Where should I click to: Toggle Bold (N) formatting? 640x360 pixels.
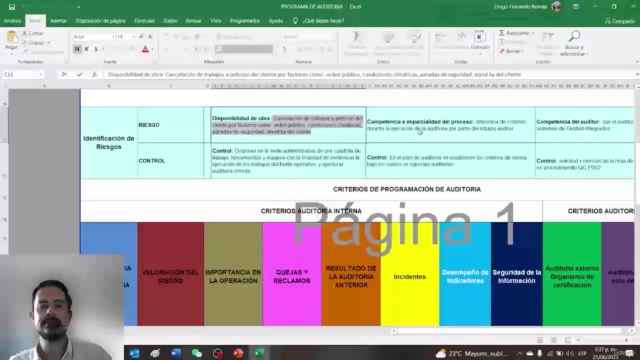tap(77, 49)
